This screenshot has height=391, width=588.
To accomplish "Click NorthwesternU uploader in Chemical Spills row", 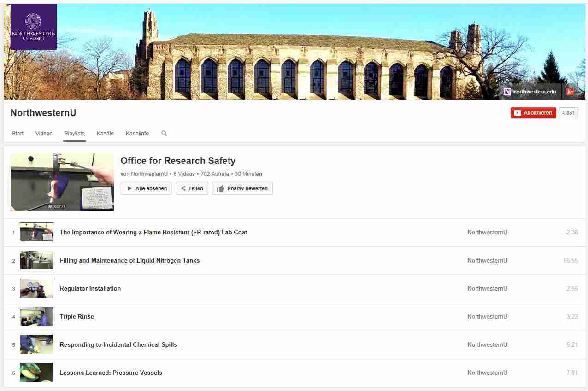I will tap(487, 345).
